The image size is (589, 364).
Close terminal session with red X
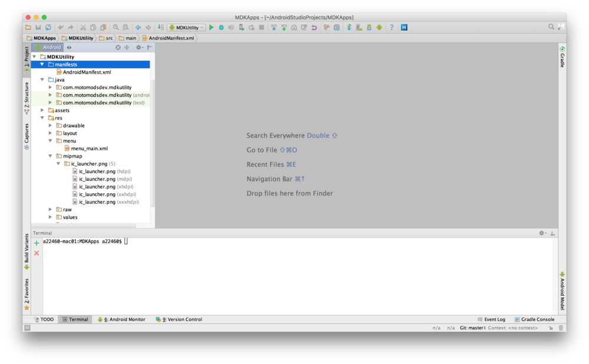tap(37, 253)
